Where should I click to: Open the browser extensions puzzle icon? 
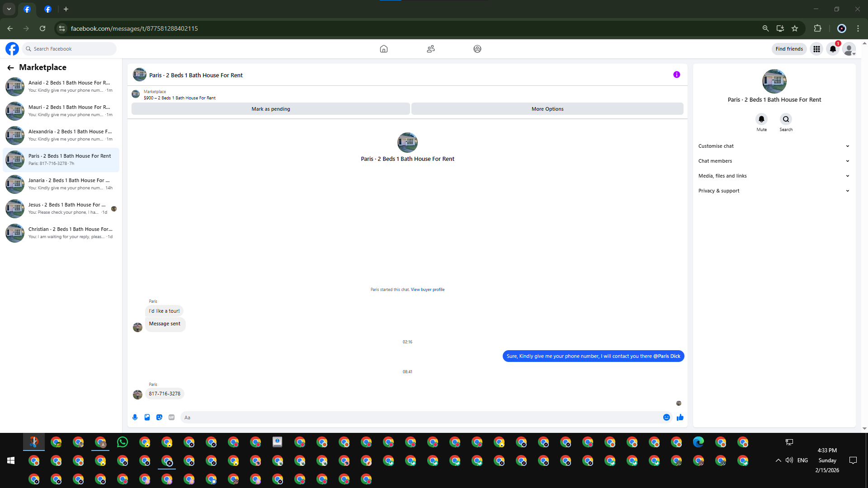pyautogui.click(x=817, y=28)
